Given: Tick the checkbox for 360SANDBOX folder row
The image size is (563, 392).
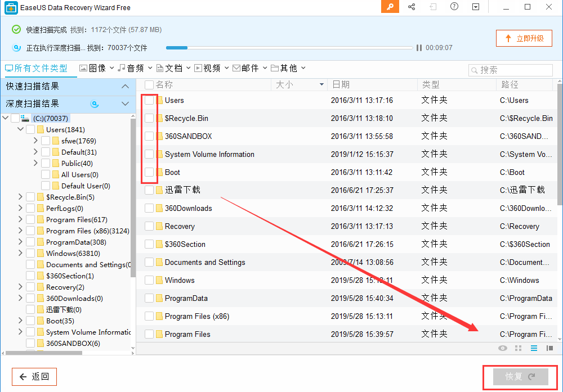Looking at the screenshot, I should pyautogui.click(x=149, y=136).
